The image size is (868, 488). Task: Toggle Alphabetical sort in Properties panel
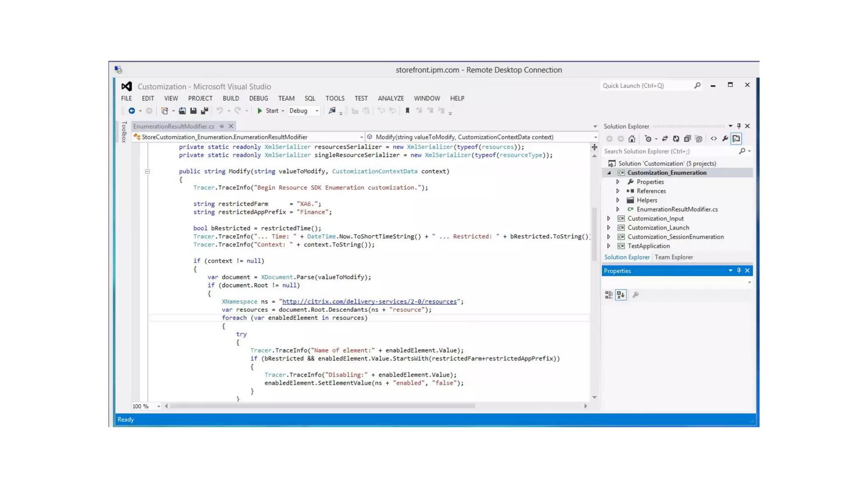point(621,295)
